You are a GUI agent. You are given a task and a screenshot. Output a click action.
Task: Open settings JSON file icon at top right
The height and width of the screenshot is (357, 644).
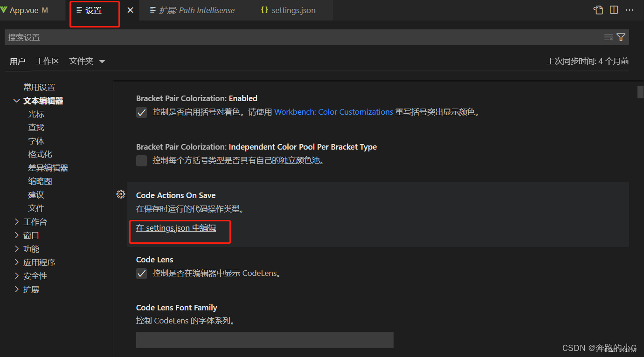coord(598,10)
